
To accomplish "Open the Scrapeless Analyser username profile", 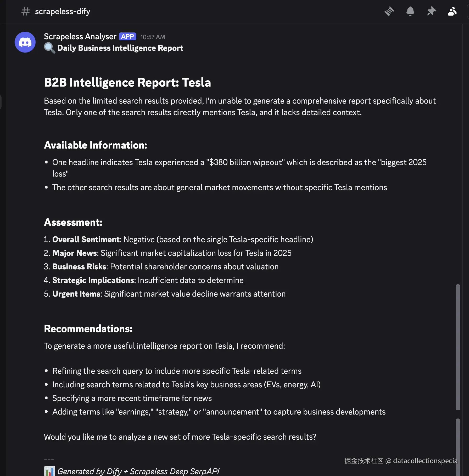I will 80,36.
